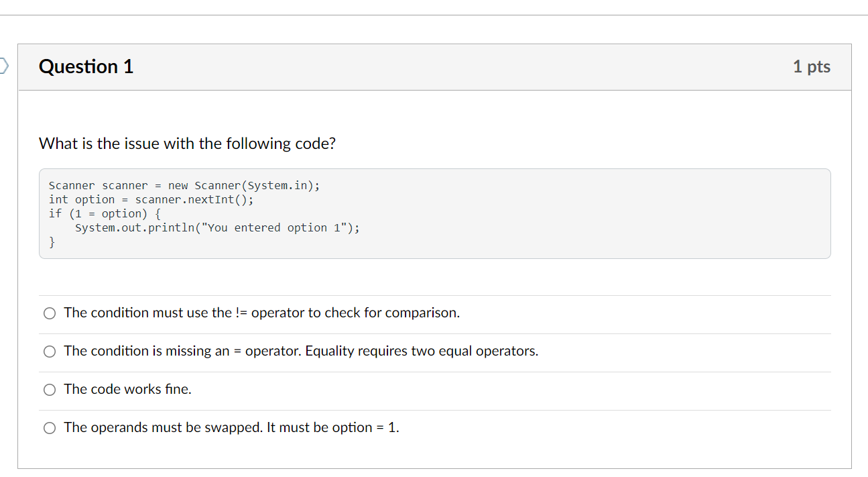Click the System.out.println code line
Viewport: 868px width, 477px height.
click(217, 227)
